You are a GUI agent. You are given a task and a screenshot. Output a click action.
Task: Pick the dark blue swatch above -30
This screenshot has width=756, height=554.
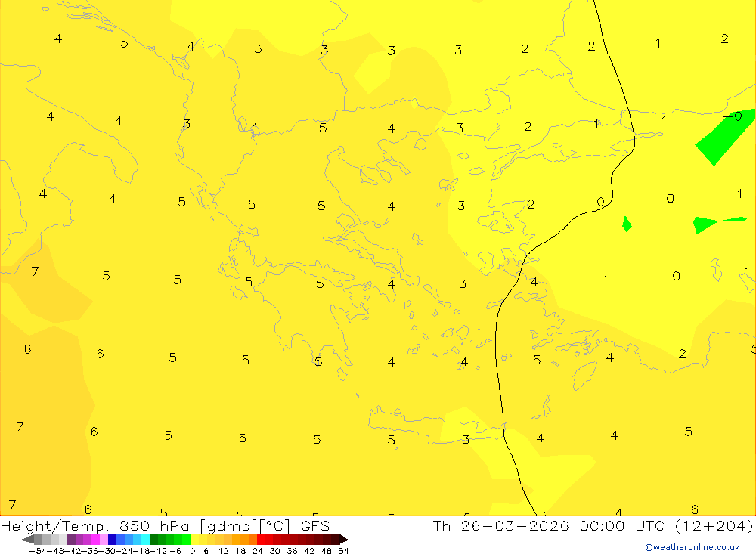pos(112,539)
